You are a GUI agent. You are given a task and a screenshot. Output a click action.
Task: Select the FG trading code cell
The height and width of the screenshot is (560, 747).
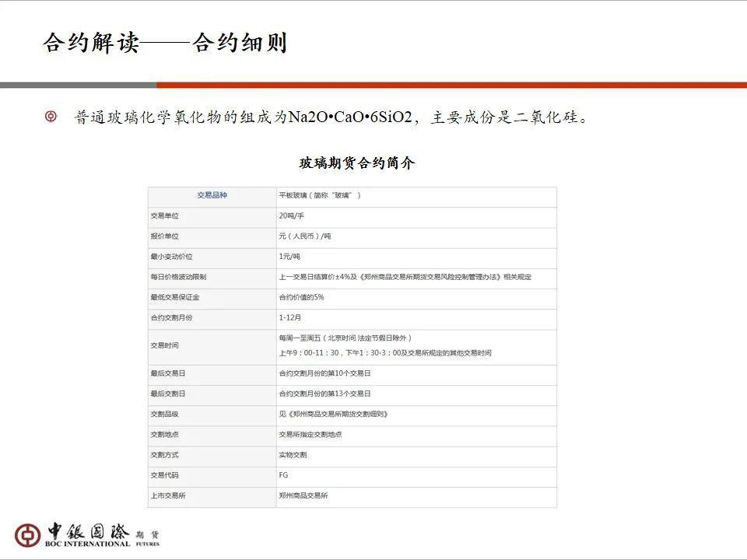(x=286, y=474)
